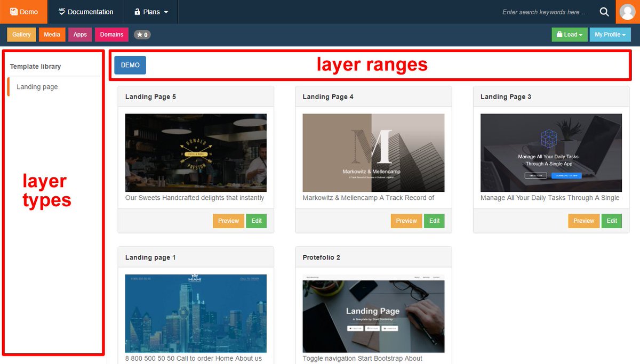Screen dimensions: 640x364
Task: Click the Landing Page 3 thumbnail
Action: click(551, 153)
